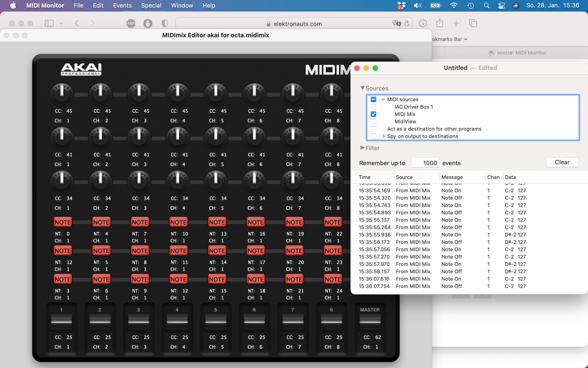Click the reload page icon in Safari
The height and width of the screenshot is (368, 588).
click(x=407, y=24)
